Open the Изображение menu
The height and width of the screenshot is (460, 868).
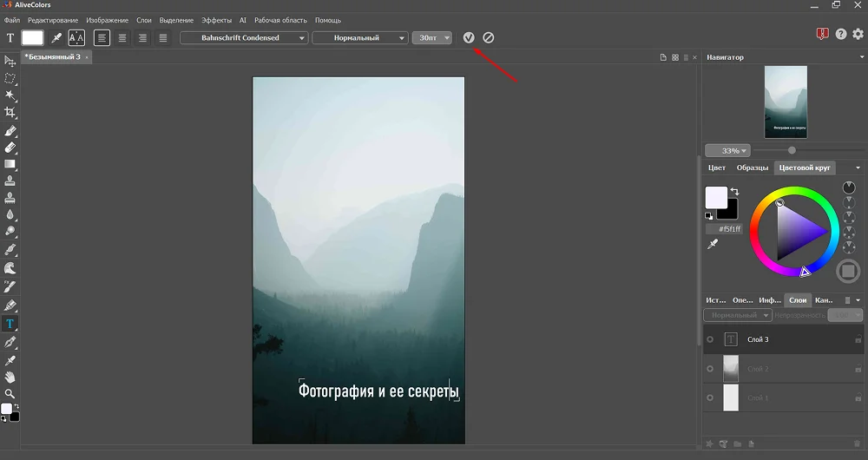pos(108,20)
